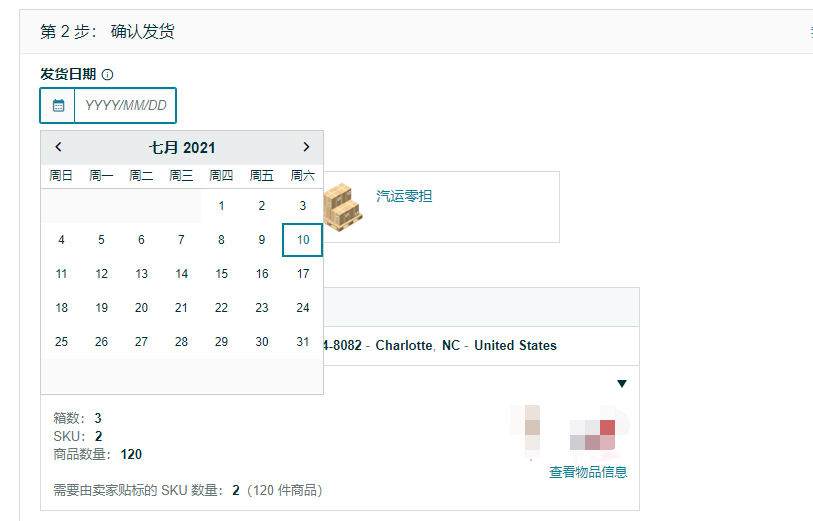This screenshot has width=813, height=521.
Task: Set shipping date to July 19
Action: tap(101, 308)
